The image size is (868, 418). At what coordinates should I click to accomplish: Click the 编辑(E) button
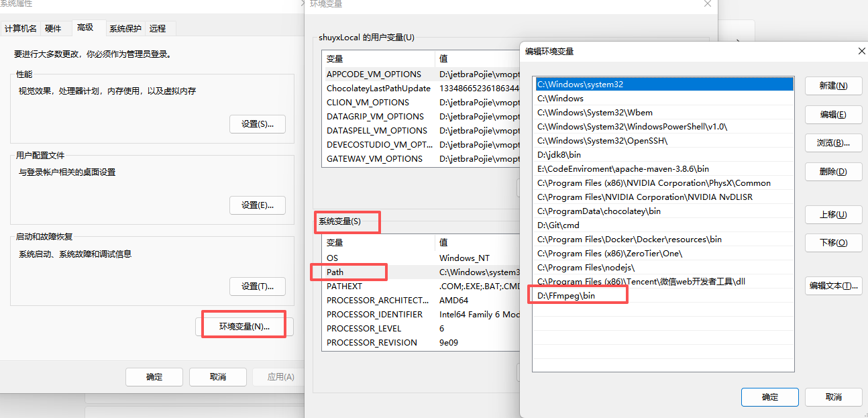point(833,114)
